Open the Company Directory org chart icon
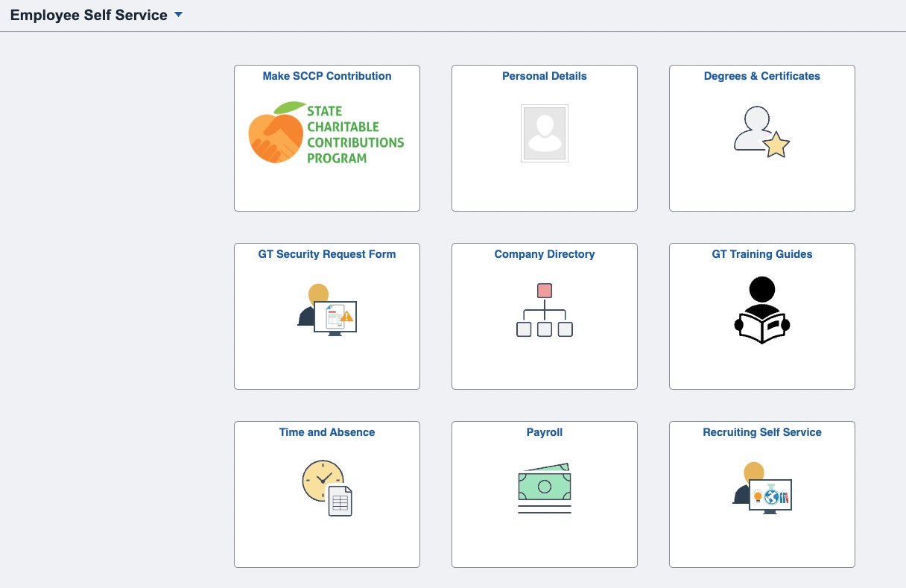Viewport: 906px width, 588px height. pyautogui.click(x=545, y=310)
